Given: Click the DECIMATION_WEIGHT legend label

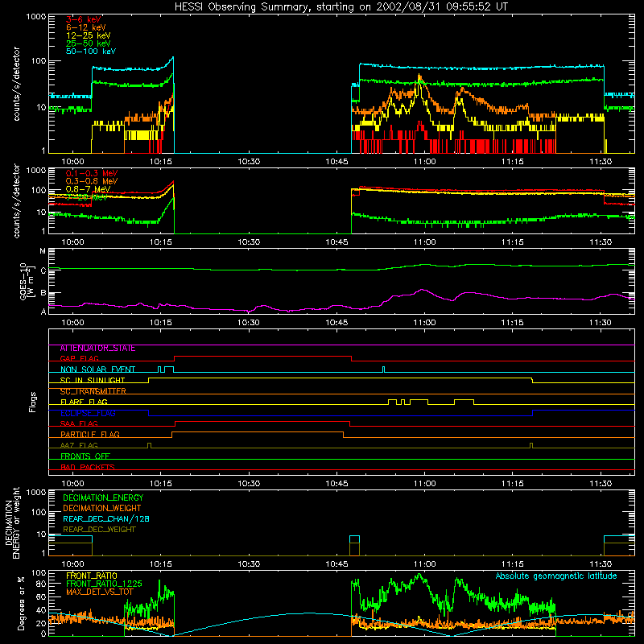Looking at the screenshot, I should 102,509.
